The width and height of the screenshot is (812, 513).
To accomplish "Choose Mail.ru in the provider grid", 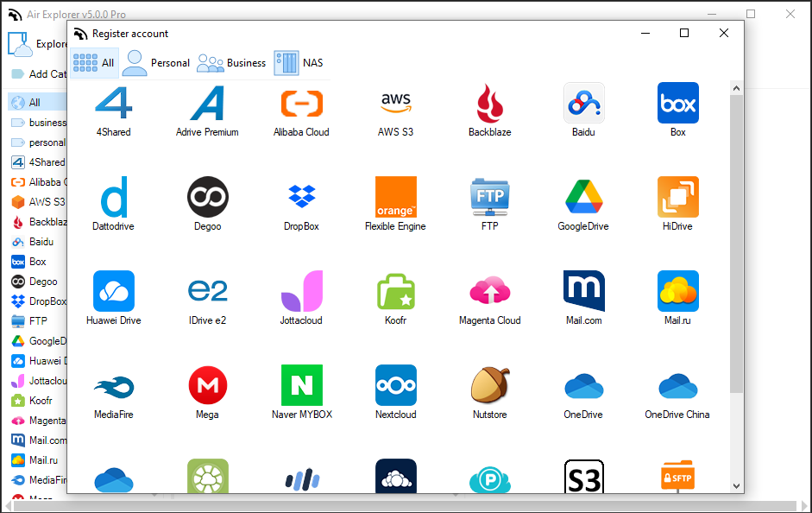I will (678, 291).
